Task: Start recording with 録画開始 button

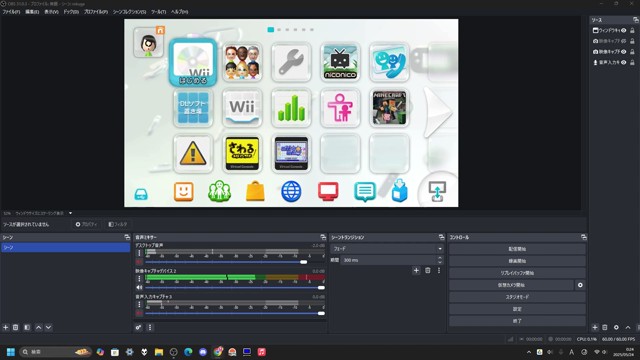Action: pyautogui.click(x=517, y=261)
